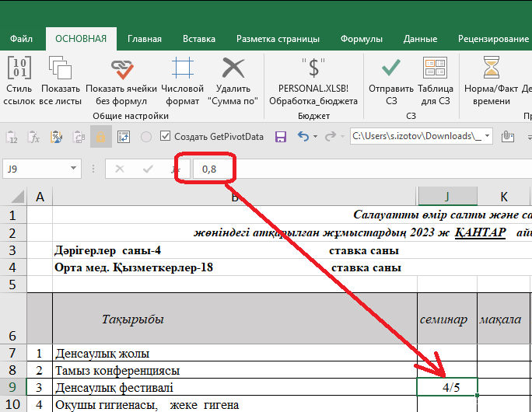The width and height of the screenshot is (532, 412).
Task: Switch to ОСНОВНАЯ ribbon tab
Action: pyautogui.click(x=81, y=39)
